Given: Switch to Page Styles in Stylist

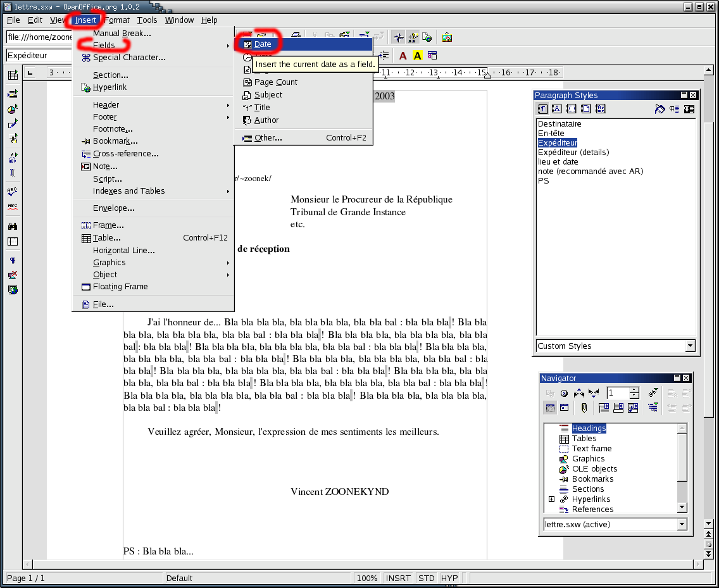Looking at the screenshot, I should (586, 109).
